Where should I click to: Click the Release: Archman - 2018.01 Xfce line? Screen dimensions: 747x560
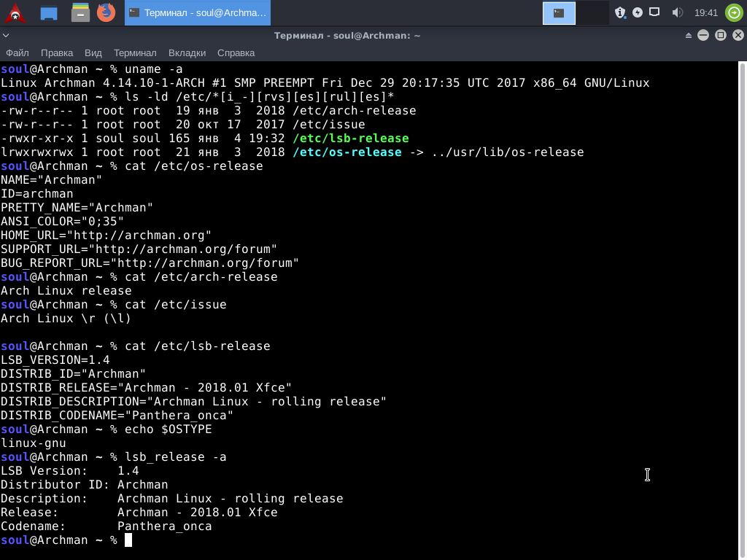139,513
